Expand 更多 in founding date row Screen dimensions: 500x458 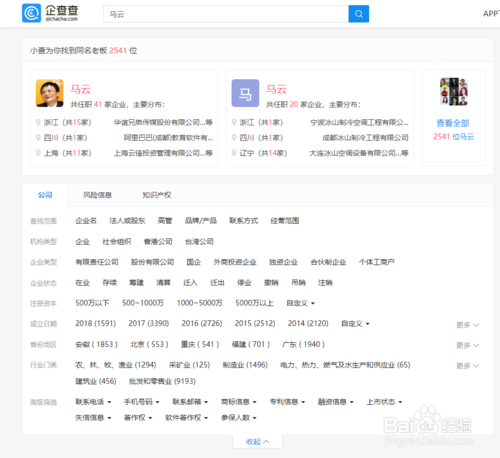coord(468,325)
